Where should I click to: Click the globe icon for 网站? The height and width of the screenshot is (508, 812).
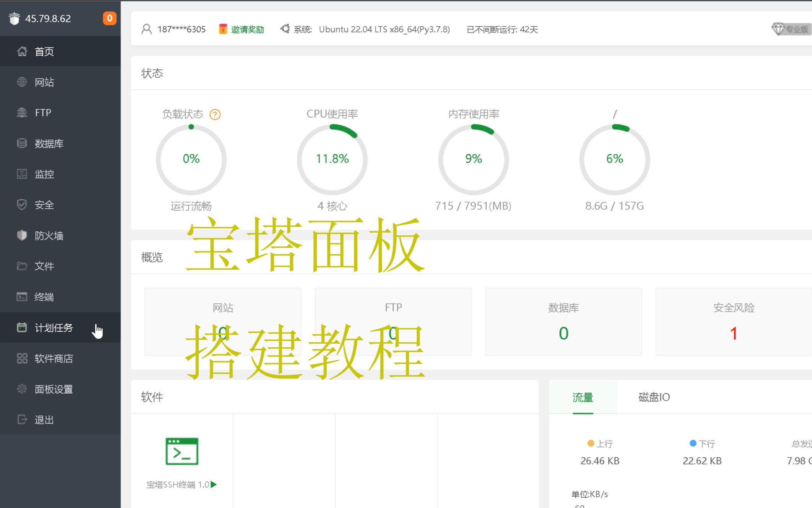(22, 82)
